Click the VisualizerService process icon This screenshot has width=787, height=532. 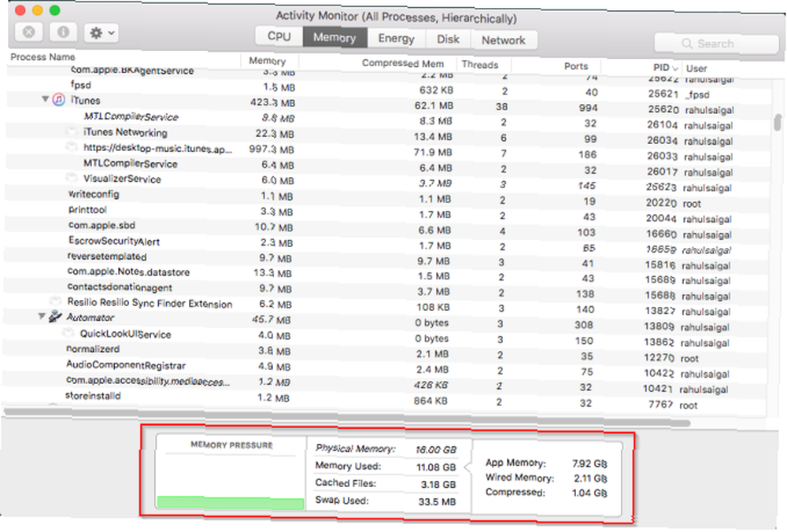[72, 178]
